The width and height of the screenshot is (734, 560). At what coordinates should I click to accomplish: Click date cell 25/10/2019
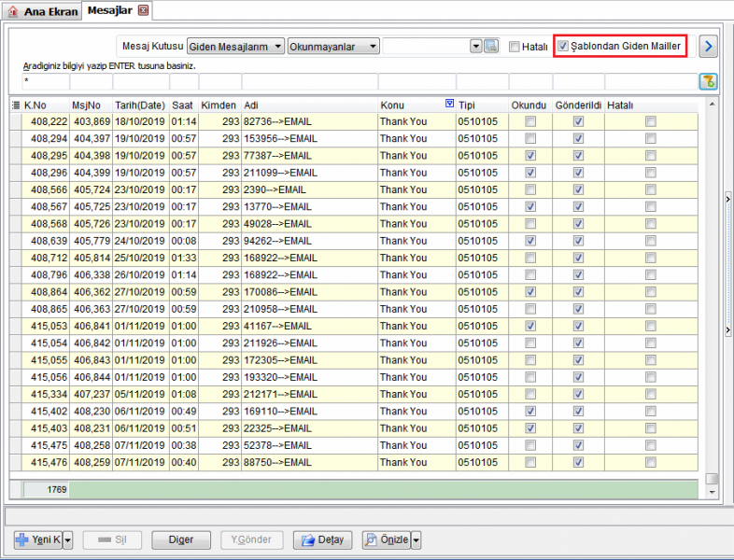point(139,258)
